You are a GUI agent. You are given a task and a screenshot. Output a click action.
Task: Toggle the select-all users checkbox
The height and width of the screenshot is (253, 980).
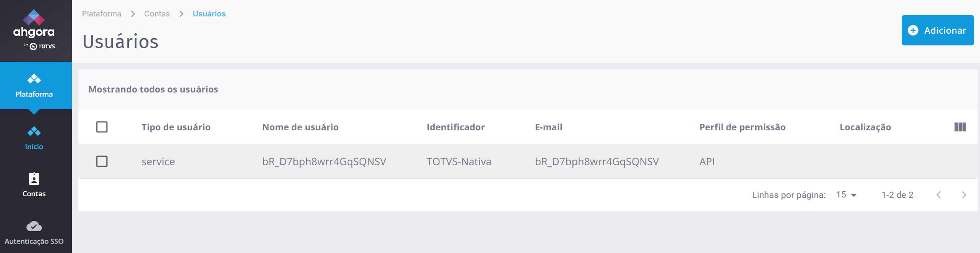[102, 127]
